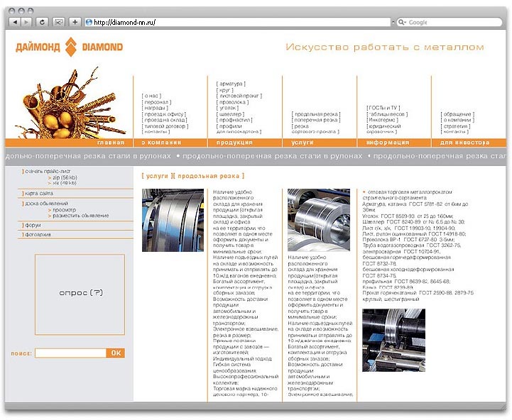Open проезд на склад link
Viewport: 512px width, 420px height.
tap(164, 120)
